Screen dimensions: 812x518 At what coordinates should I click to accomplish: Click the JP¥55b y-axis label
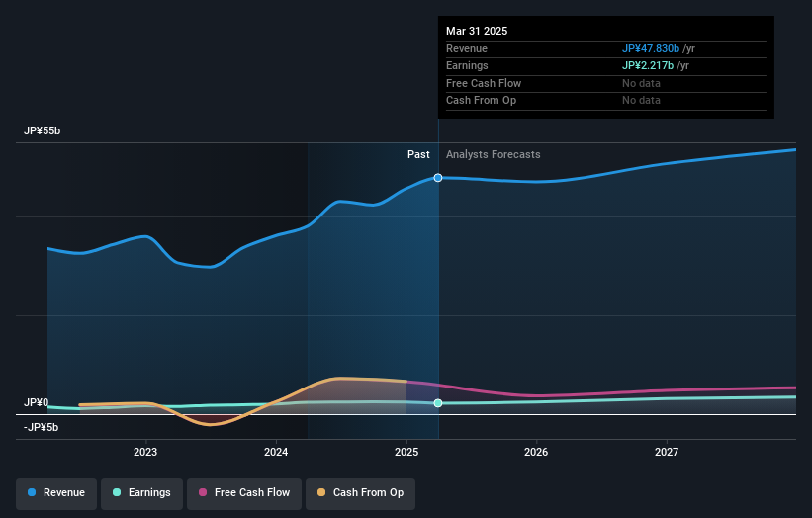point(42,130)
